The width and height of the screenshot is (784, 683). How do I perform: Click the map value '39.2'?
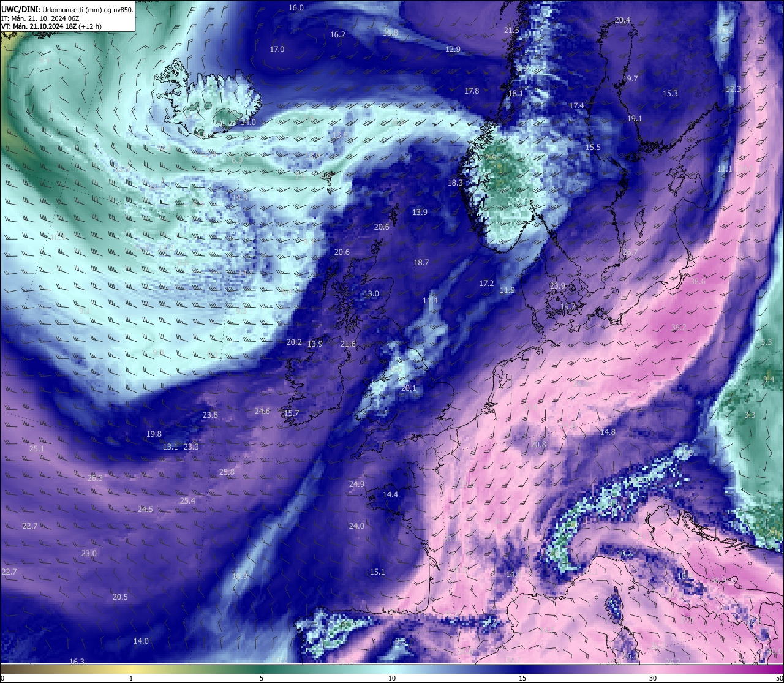point(679,327)
